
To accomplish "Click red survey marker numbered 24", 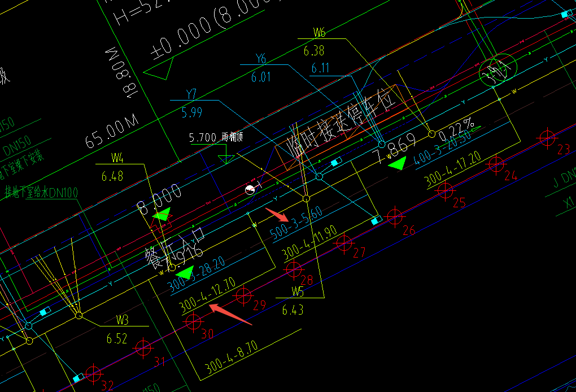I will point(496,164).
